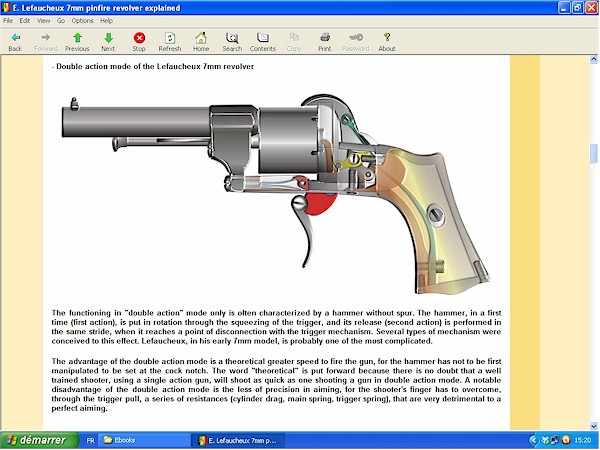Minimize the ebook window
The image size is (600, 450).
point(564,8)
